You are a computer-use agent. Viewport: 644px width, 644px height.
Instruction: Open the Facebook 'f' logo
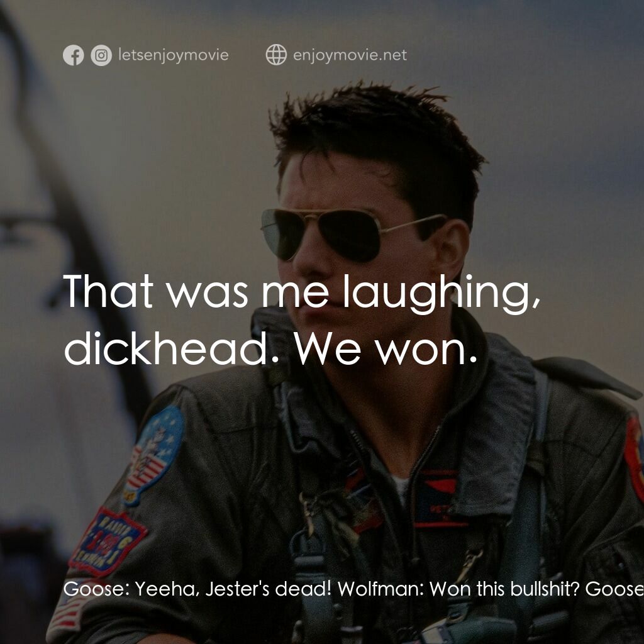74,55
